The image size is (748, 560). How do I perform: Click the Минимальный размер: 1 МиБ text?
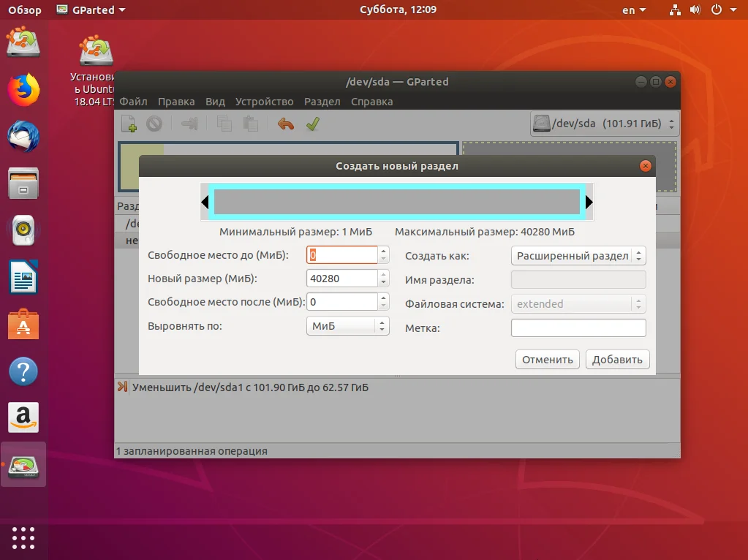(296, 232)
